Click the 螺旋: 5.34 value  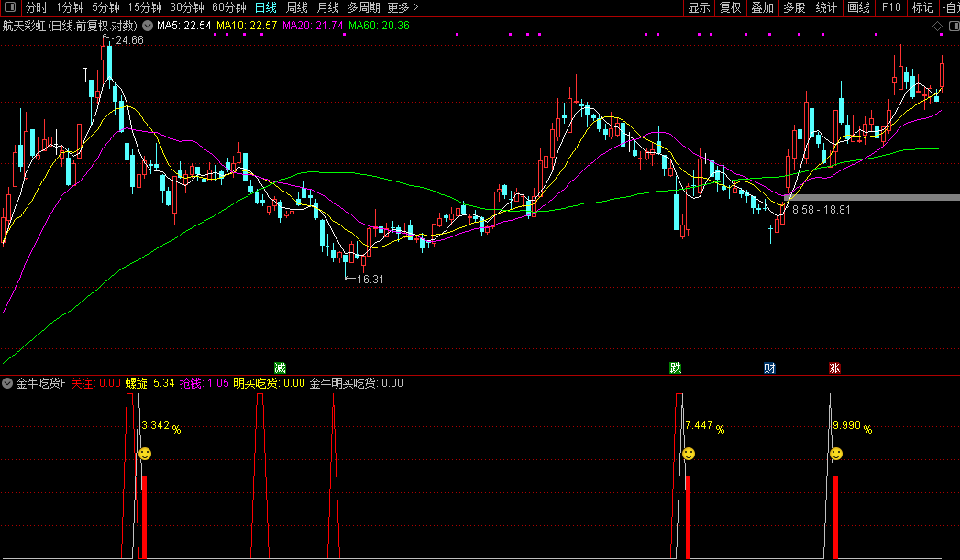coord(150,384)
